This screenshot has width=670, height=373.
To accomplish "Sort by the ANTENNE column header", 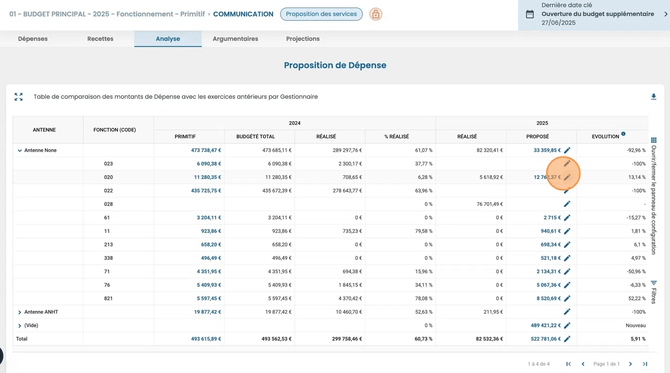I will 44,130.
